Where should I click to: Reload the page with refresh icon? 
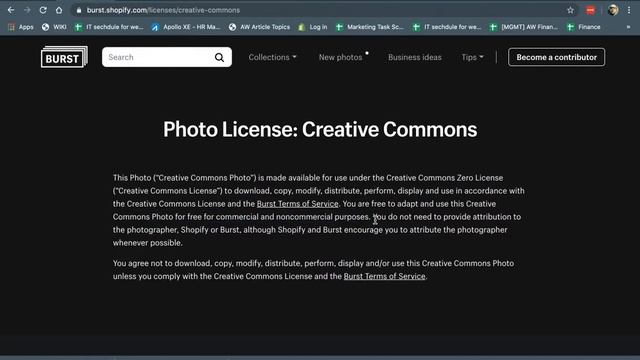point(43,10)
